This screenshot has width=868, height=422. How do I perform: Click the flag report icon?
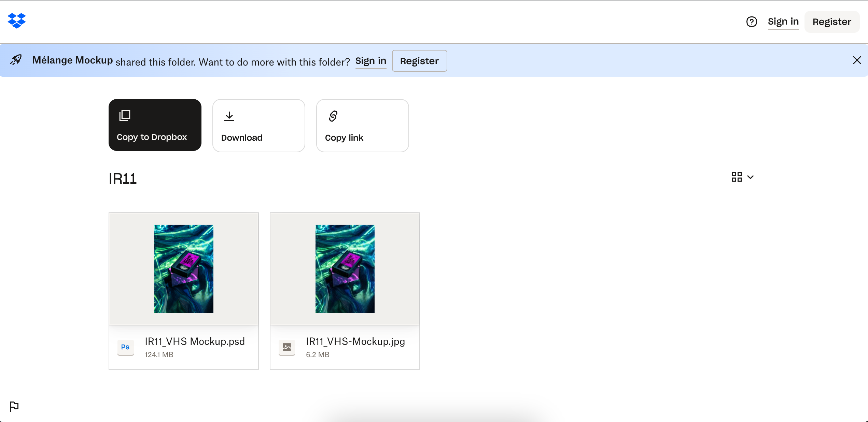point(14,406)
